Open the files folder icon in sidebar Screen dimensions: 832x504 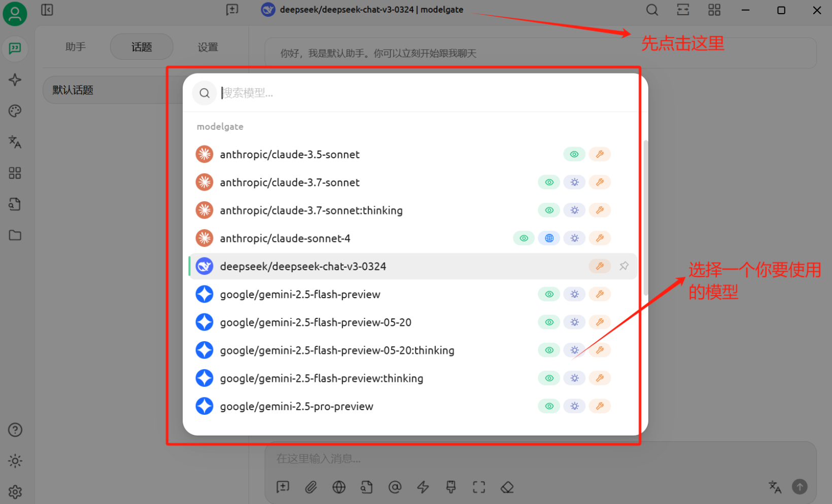(x=15, y=235)
